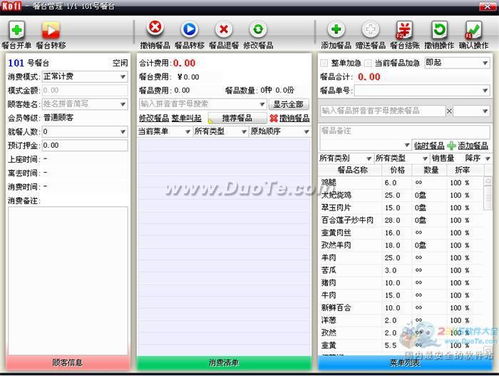Click the 消费备注 text area
The image size is (499, 376).
tap(68, 281)
